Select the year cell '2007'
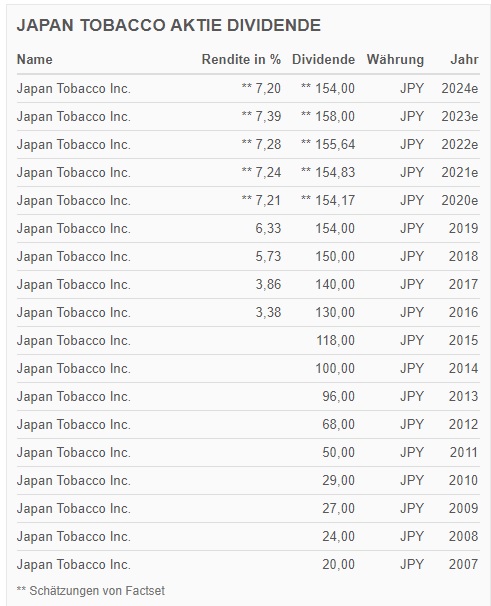491x606 pixels. 464,565
